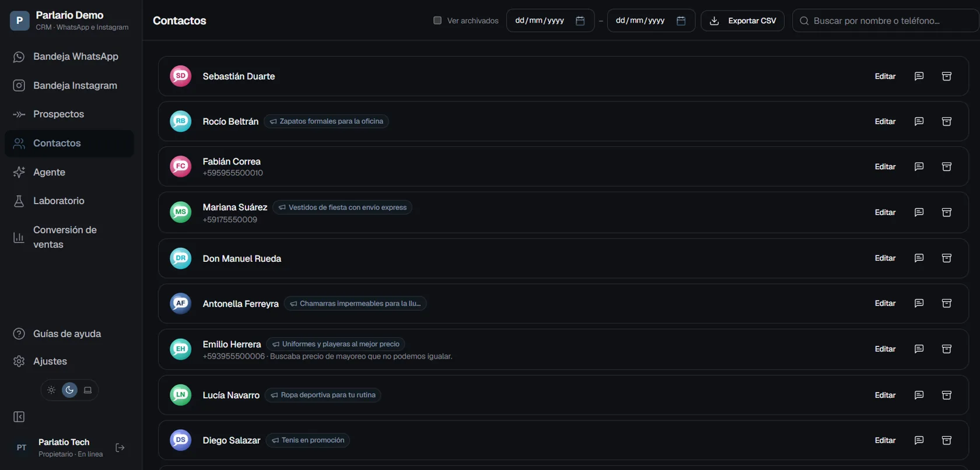Export contacts with Exportar CSV

[743, 20]
